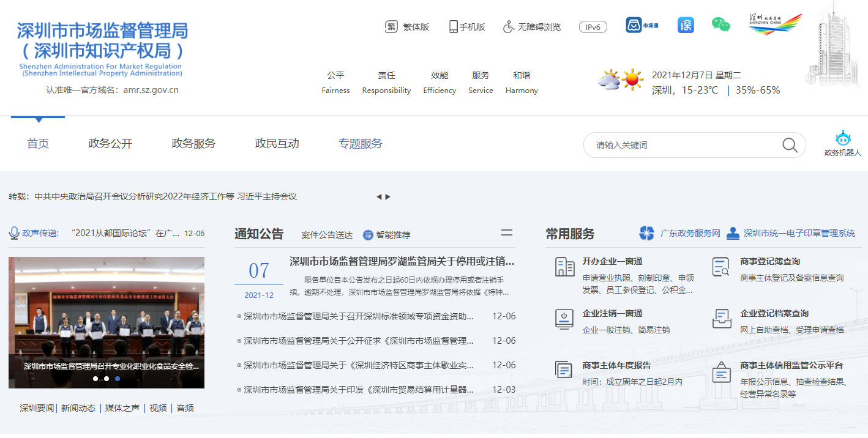Screen dimensions: 868x438
Task: Click the left arrow of news ticker
Action: pos(380,196)
